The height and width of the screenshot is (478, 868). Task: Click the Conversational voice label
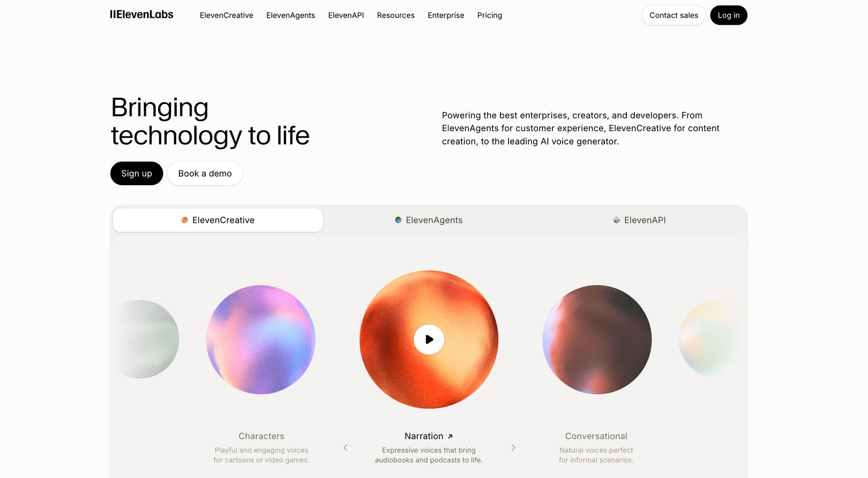pos(596,436)
